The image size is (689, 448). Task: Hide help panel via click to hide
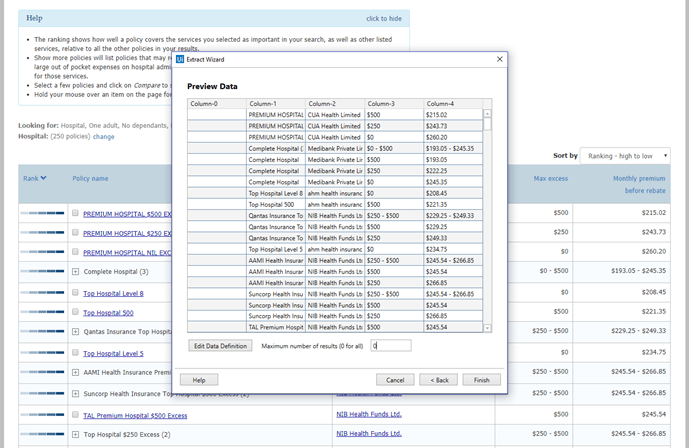[383, 18]
